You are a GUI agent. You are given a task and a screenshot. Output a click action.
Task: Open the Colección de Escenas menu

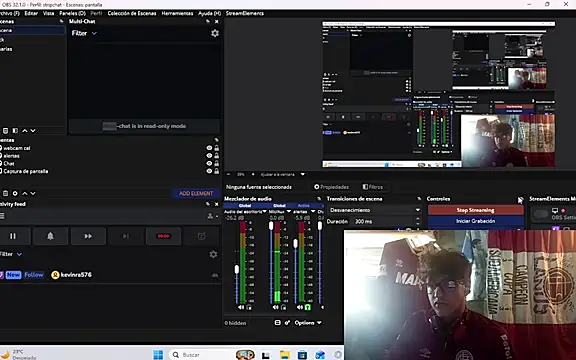click(132, 13)
